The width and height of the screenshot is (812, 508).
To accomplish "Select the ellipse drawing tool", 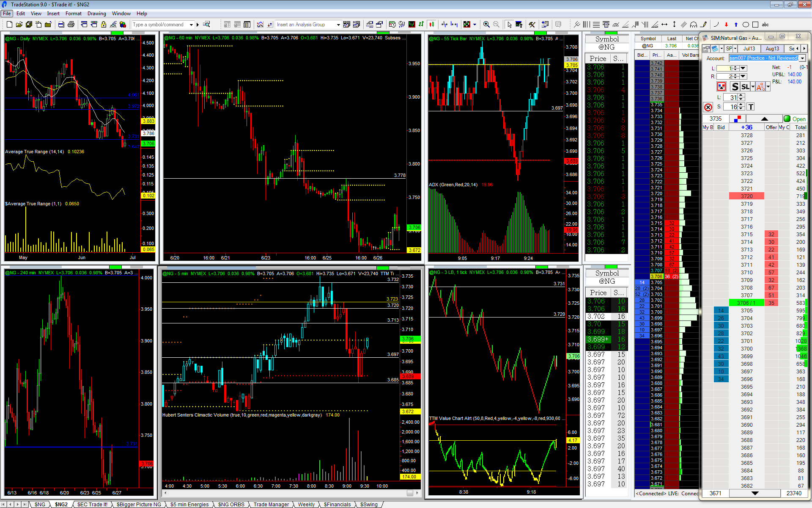I will click(x=746, y=25).
